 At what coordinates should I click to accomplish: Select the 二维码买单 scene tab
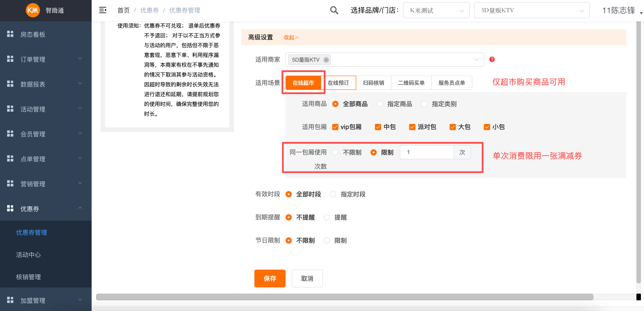point(411,83)
